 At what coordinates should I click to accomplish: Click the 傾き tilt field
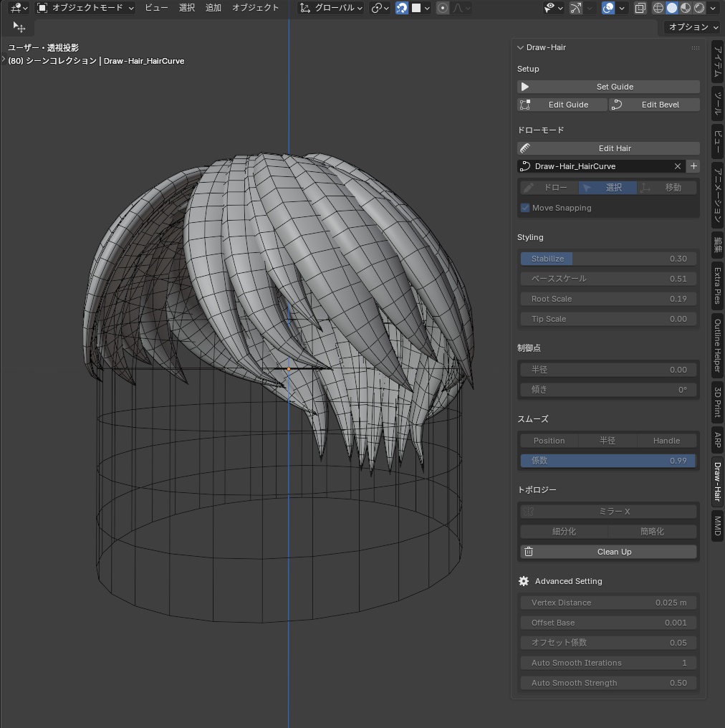coord(608,390)
